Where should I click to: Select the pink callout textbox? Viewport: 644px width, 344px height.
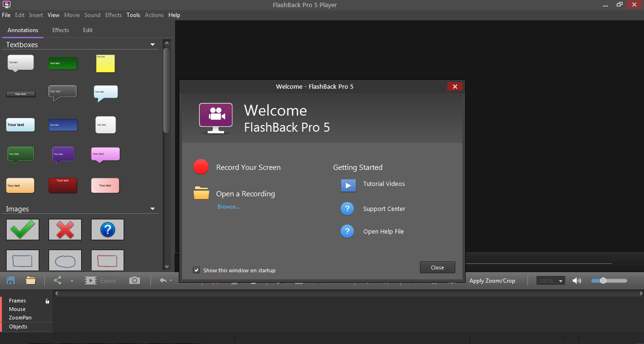click(x=105, y=155)
